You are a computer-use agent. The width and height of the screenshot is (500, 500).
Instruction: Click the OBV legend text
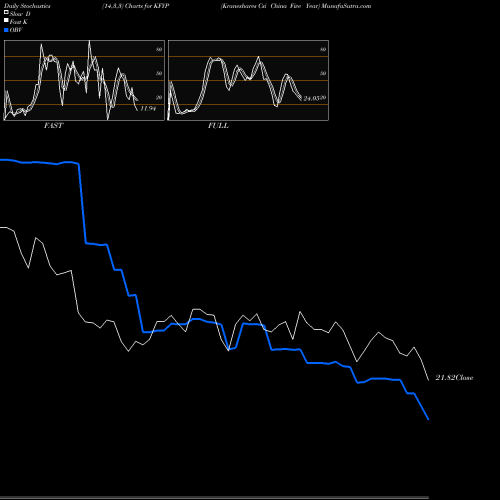tap(16, 30)
